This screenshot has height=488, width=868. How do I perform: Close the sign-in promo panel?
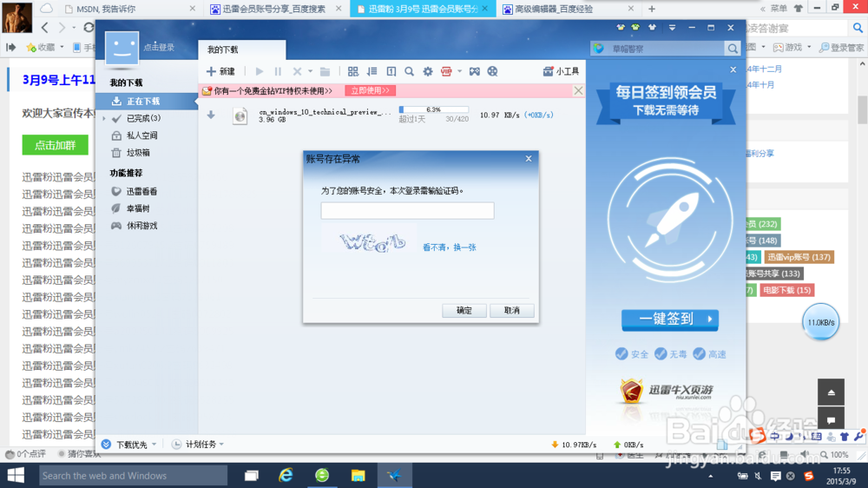[x=733, y=69]
